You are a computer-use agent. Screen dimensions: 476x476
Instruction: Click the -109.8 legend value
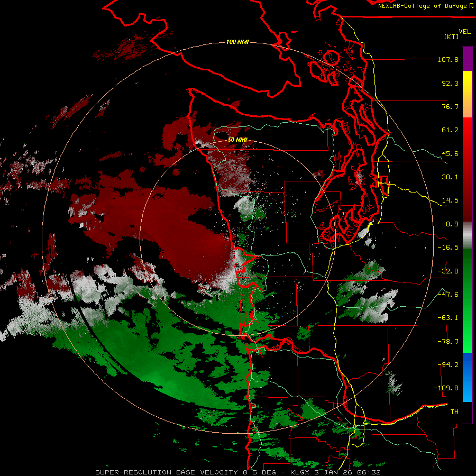pos(446,388)
